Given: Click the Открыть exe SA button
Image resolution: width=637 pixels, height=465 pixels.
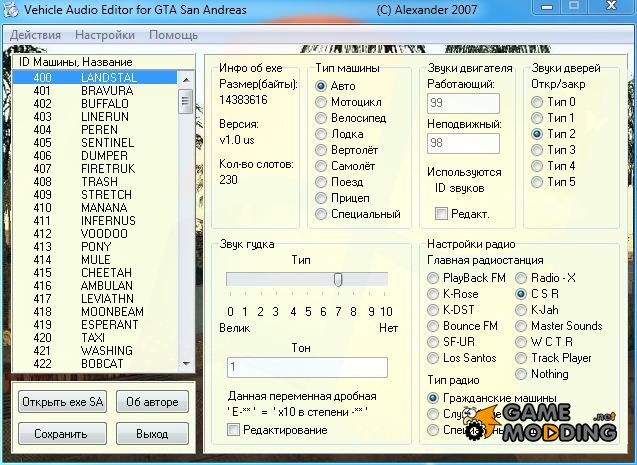Looking at the screenshot, I should pos(62,402).
